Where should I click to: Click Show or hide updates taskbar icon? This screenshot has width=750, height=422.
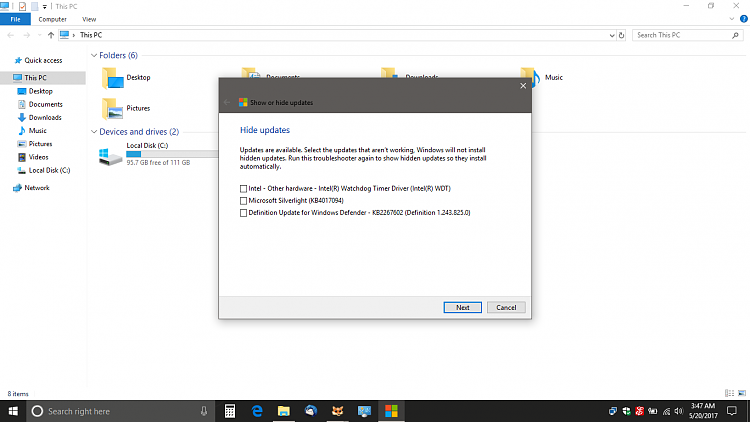pos(391,411)
